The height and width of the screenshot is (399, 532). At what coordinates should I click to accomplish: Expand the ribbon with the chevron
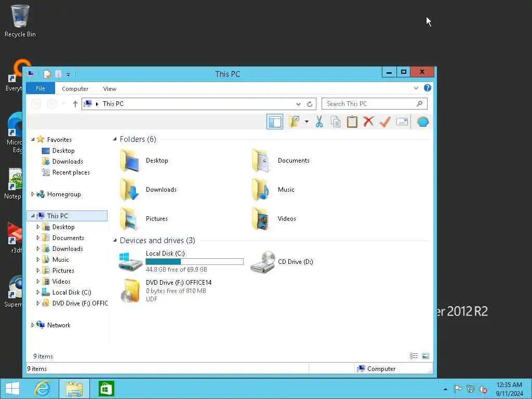(x=416, y=88)
